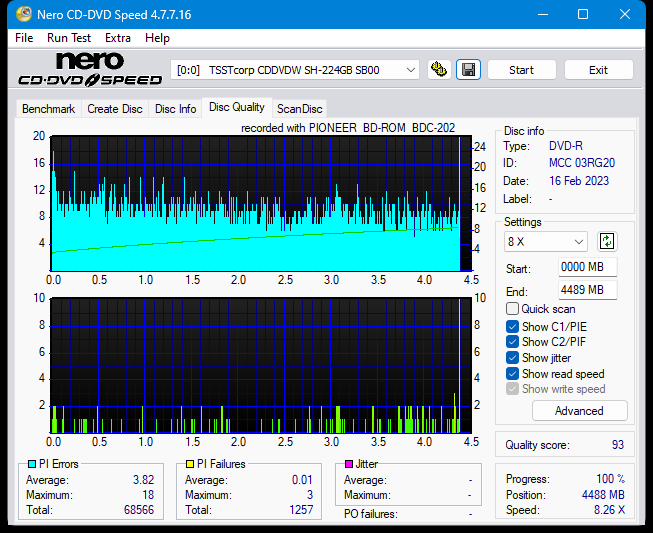Uncheck Show C2/PIF checkbox

(512, 342)
